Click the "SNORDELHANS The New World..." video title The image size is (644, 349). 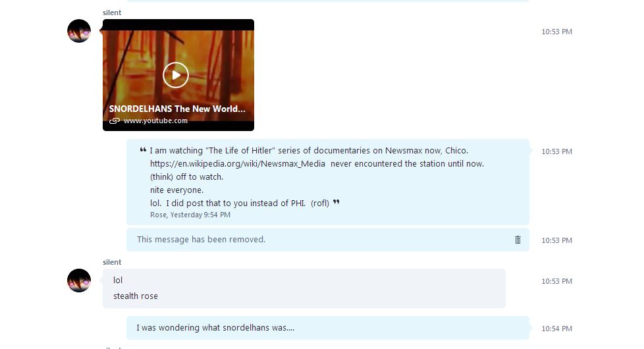[177, 109]
